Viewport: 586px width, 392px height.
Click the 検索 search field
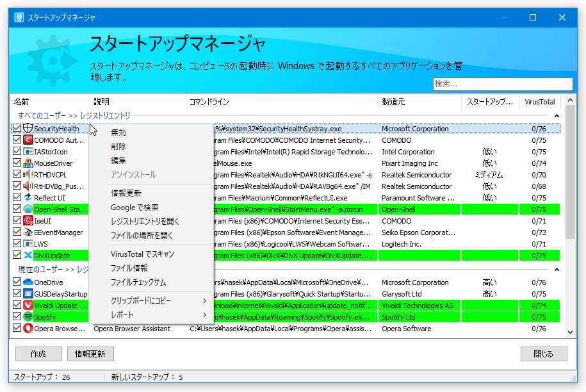[503, 84]
